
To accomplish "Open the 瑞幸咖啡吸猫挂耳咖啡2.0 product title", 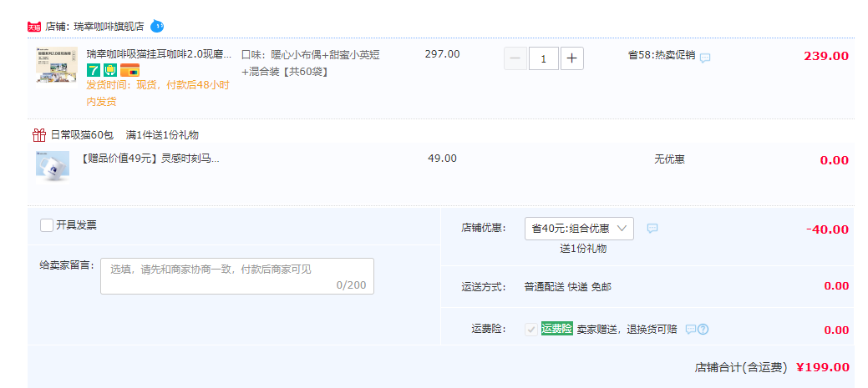I will pyautogui.click(x=160, y=54).
